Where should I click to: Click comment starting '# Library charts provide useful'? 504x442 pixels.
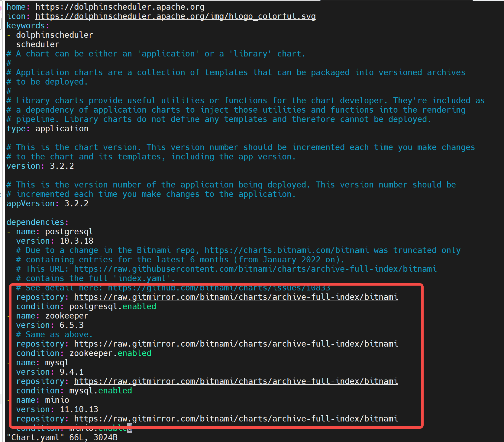[x=246, y=101]
